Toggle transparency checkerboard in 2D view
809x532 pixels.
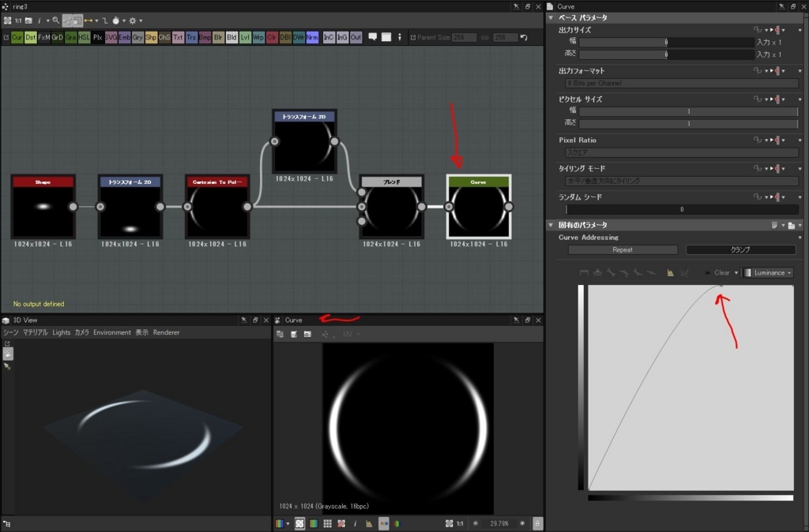pyautogui.click(x=299, y=523)
